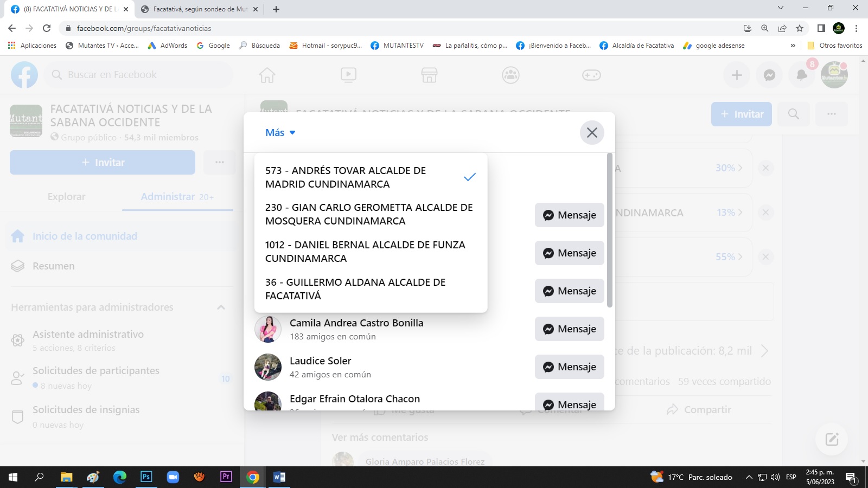Open the Marketplace icon
The width and height of the screenshot is (868, 488).
pyautogui.click(x=429, y=75)
